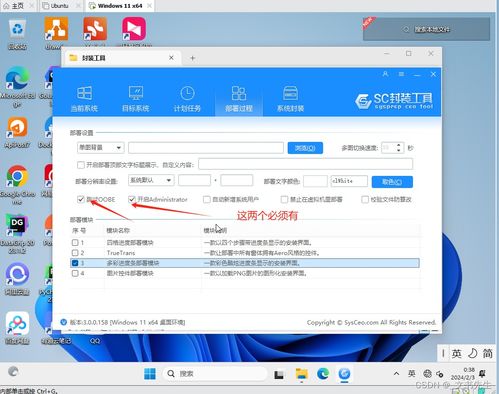Open the 系统默认 resolution dropdown
Image resolution: width=499 pixels, height=394 pixels.
(151, 180)
